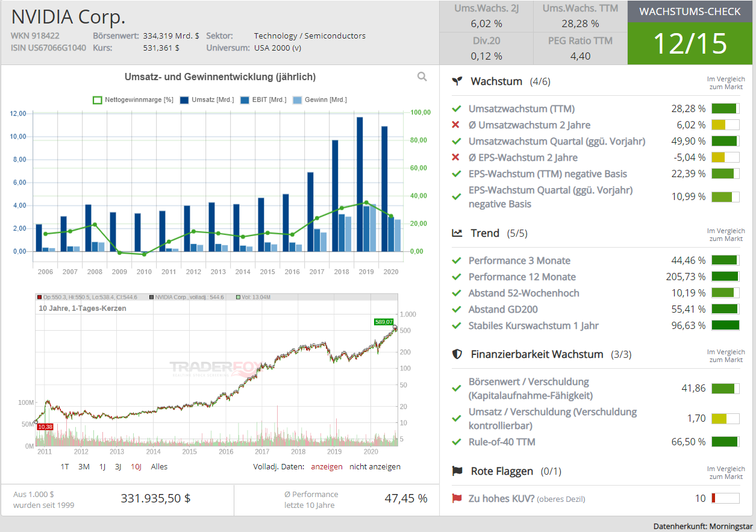Click the Finanzierbarkeit Wachstum shield icon

pos(457,354)
